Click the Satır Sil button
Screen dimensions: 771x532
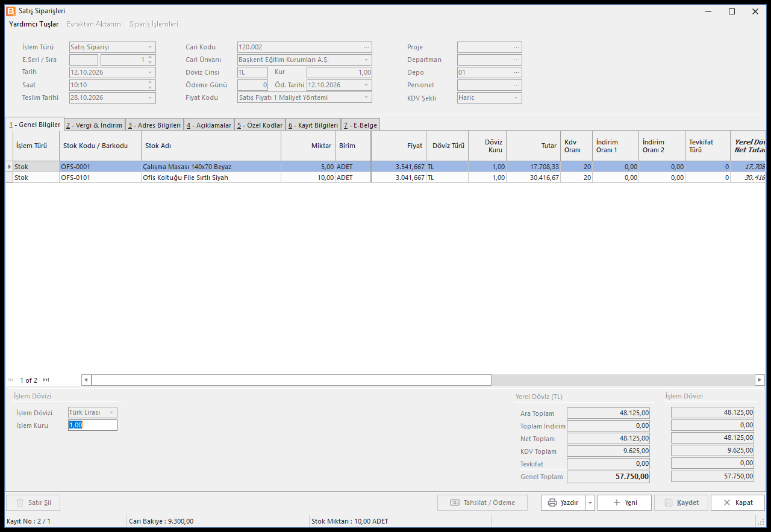[x=33, y=503]
